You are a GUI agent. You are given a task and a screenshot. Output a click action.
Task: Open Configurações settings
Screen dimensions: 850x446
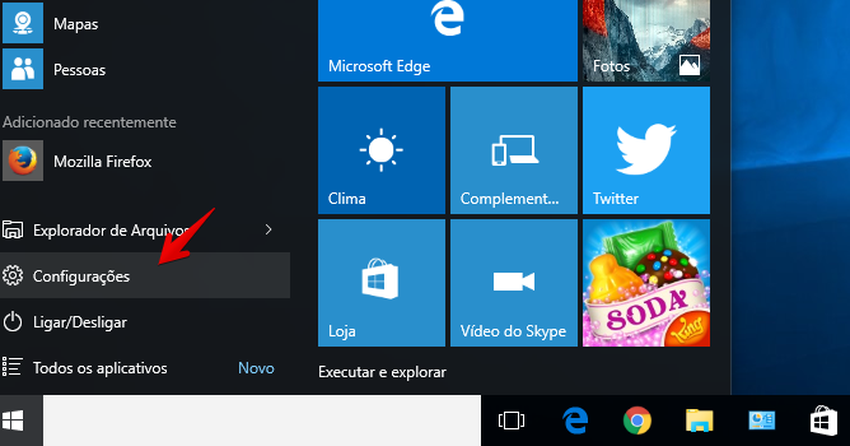click(145, 275)
